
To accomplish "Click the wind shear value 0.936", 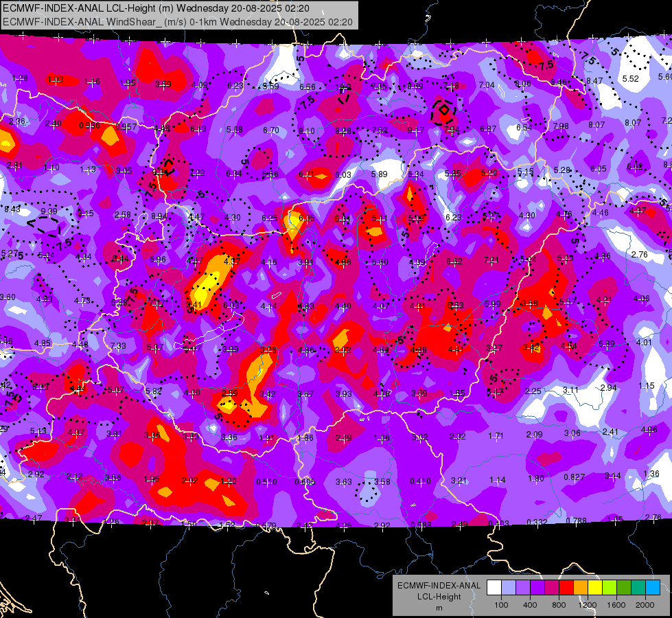I will [89, 126].
